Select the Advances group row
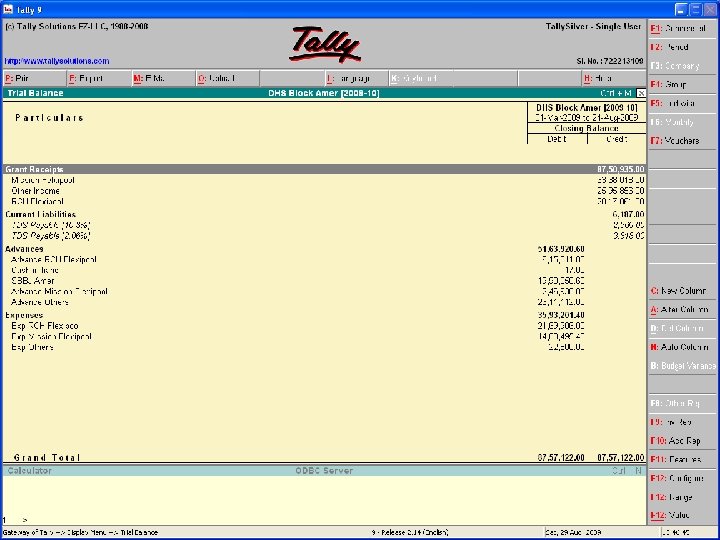The height and width of the screenshot is (540, 720). (x=324, y=249)
